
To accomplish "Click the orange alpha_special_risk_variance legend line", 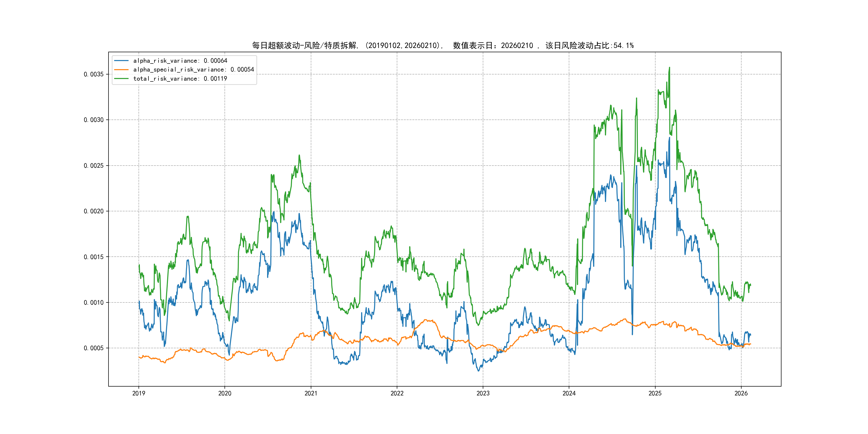I will click(121, 69).
